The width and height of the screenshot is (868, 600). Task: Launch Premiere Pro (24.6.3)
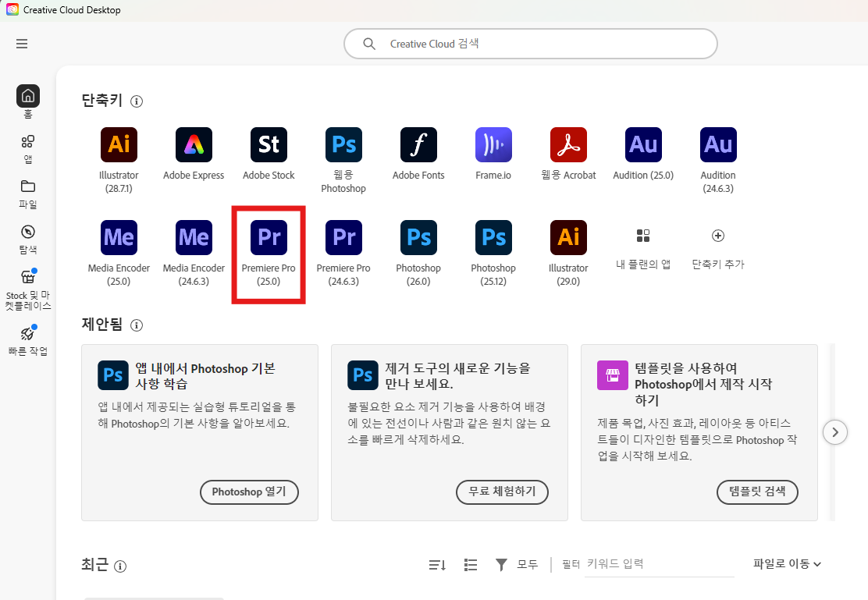(x=343, y=237)
